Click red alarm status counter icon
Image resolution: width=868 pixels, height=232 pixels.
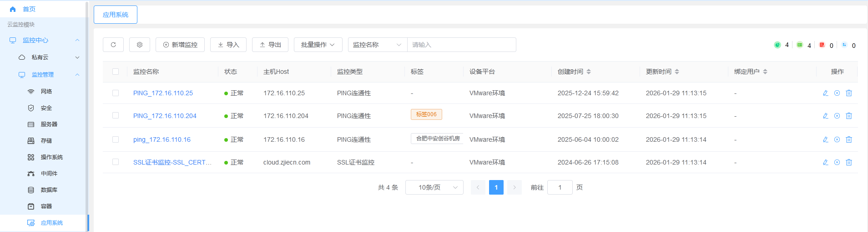click(822, 45)
